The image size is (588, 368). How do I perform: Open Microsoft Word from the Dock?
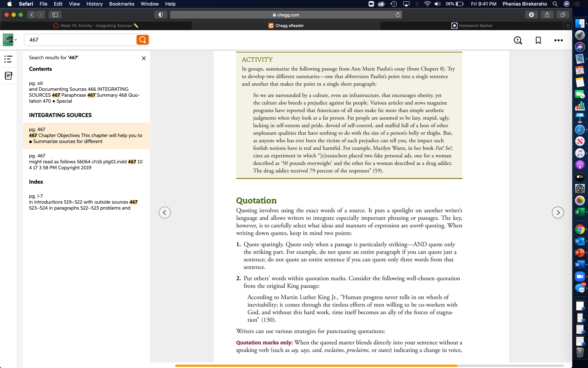[x=580, y=265]
